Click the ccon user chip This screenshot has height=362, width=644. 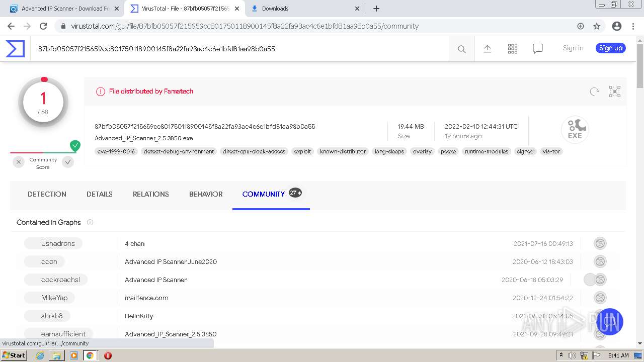(x=44, y=261)
